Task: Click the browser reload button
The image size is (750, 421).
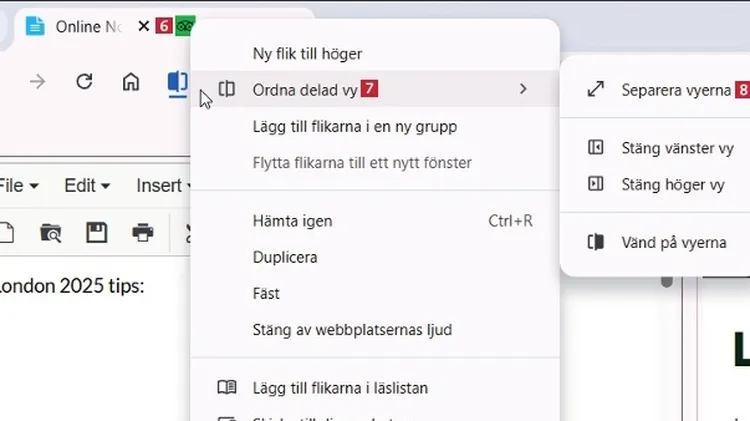Action: click(x=85, y=82)
